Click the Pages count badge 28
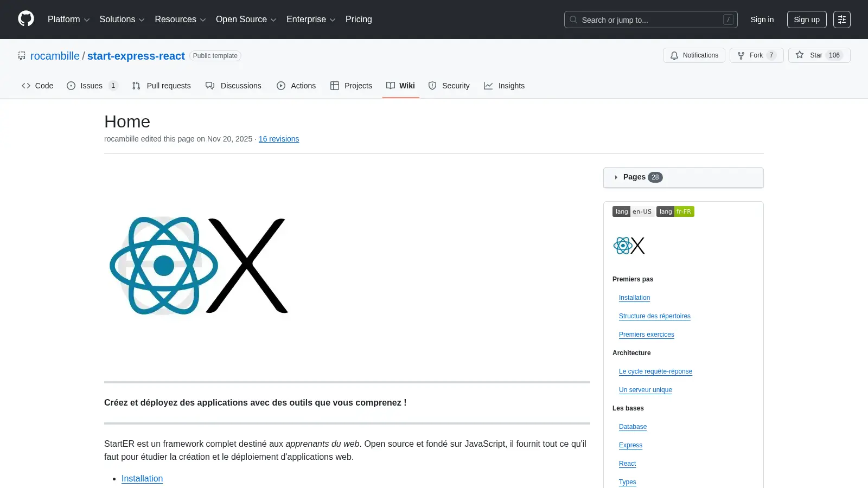Viewport: 868px width, 488px height. 655,177
